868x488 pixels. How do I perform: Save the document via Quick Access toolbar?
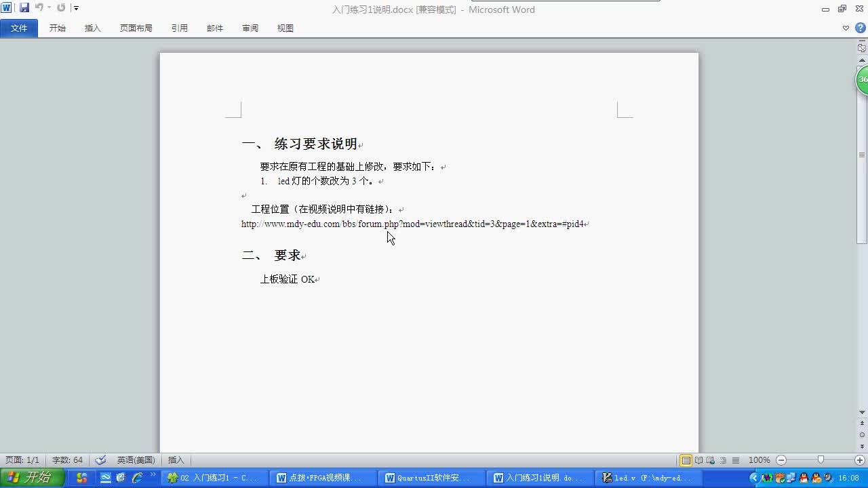[24, 8]
